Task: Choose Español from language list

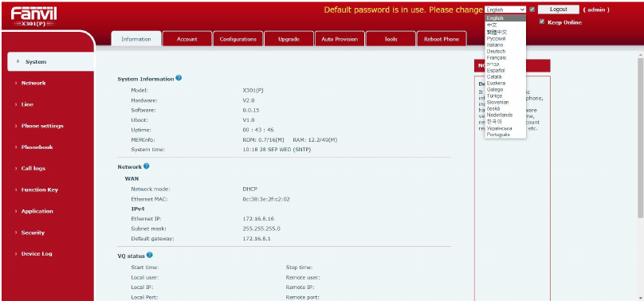Action: pyautogui.click(x=505, y=71)
